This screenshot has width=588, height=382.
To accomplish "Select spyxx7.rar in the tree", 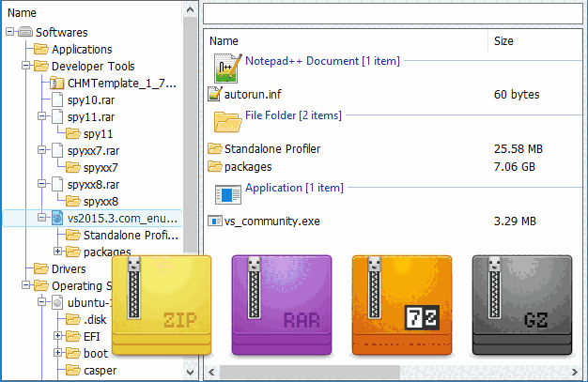I will click(x=93, y=151).
